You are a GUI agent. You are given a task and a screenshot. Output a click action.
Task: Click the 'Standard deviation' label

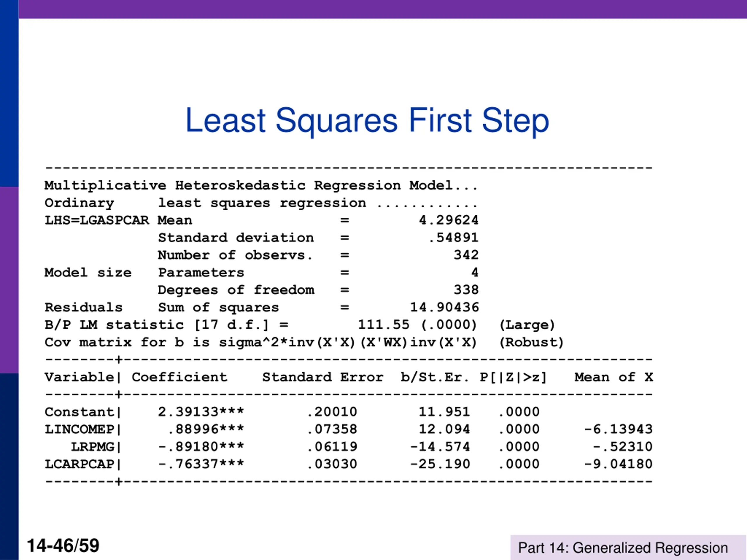click(236, 238)
